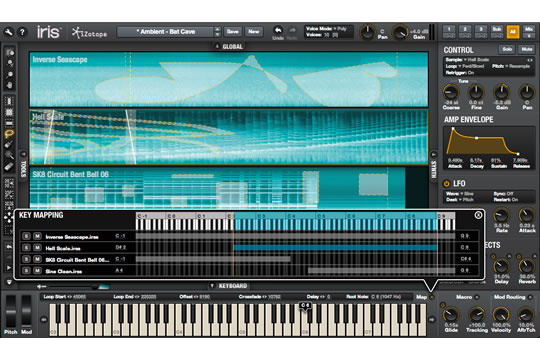Click the Solo button in Control
Image resolution: width=540 pixels, height=360 pixels.
pos(507,50)
